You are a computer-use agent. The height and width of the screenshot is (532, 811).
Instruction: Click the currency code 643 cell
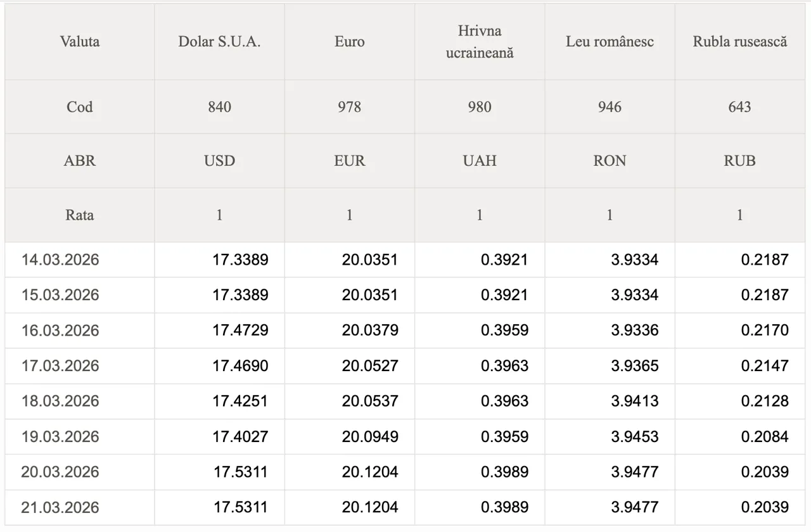(739, 107)
